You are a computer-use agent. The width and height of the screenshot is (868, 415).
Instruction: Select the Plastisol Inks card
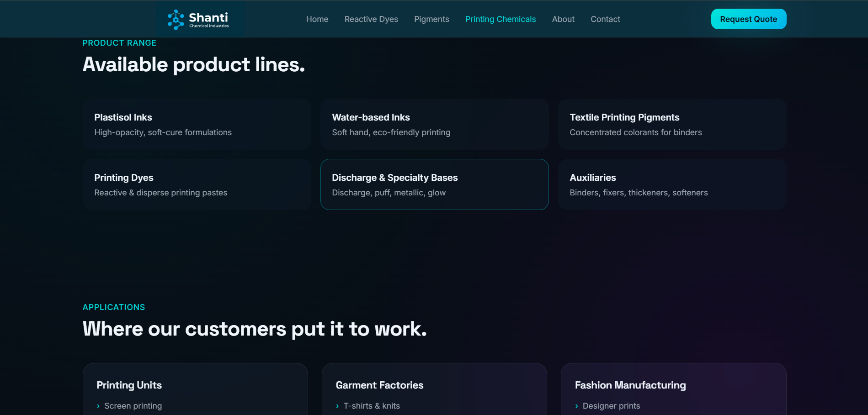point(197,124)
